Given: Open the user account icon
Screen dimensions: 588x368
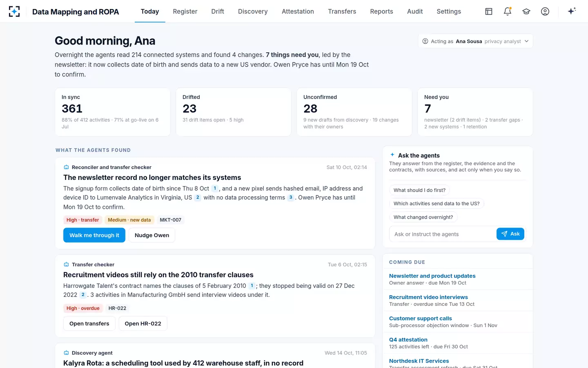Looking at the screenshot, I should click(545, 11).
